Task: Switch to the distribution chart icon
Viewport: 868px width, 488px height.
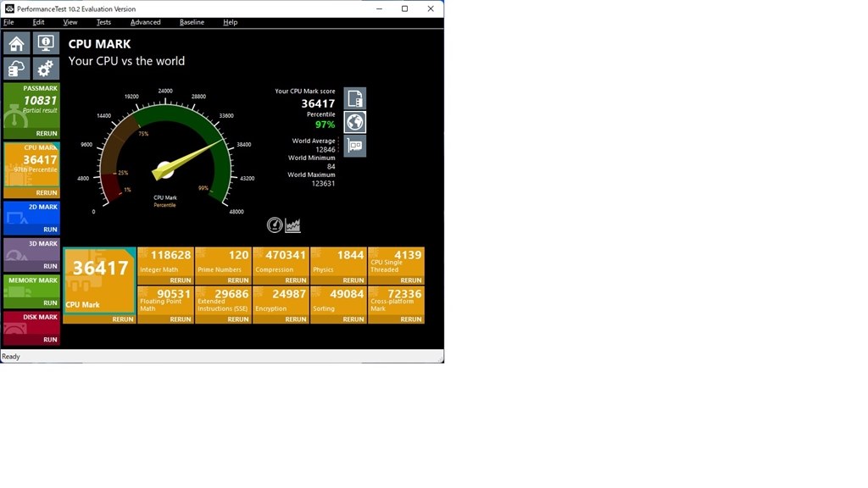Action: pos(292,225)
